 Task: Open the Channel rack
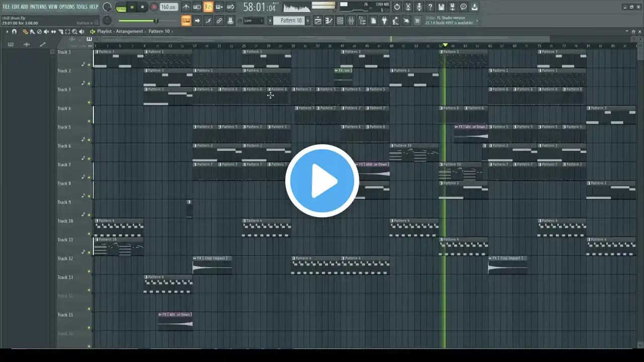tap(340, 21)
